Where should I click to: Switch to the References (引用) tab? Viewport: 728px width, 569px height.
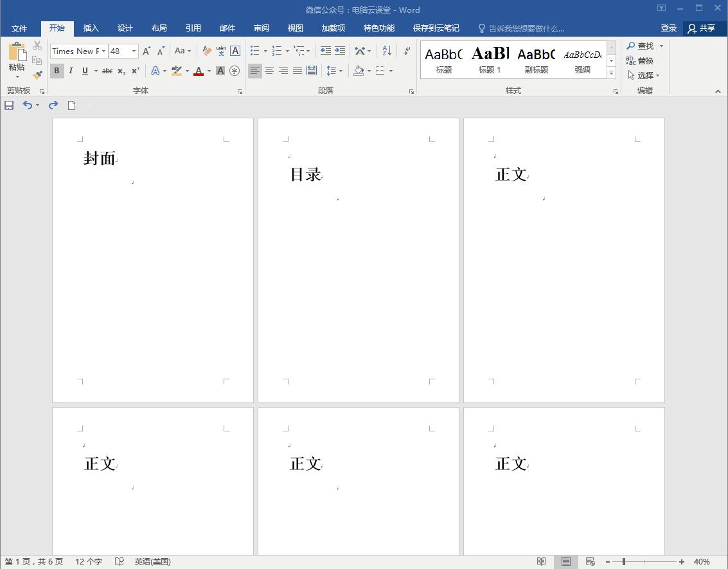tap(193, 28)
